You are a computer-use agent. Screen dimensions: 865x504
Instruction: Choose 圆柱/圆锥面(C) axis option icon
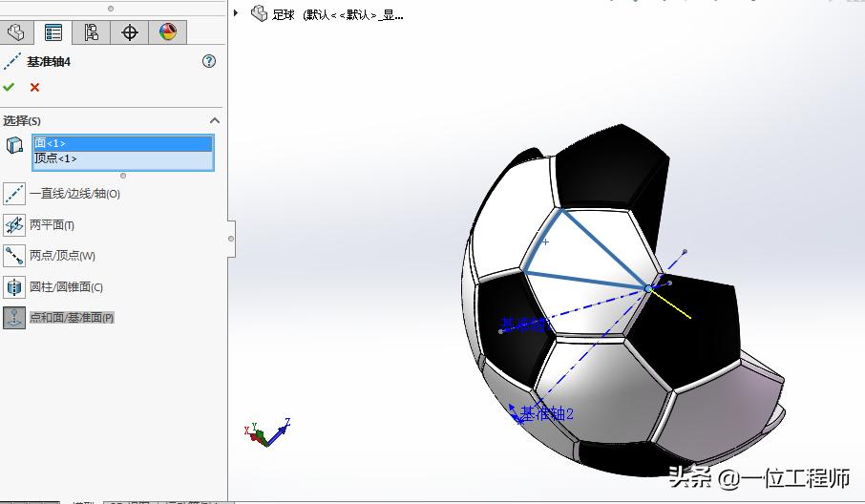pos(13,286)
